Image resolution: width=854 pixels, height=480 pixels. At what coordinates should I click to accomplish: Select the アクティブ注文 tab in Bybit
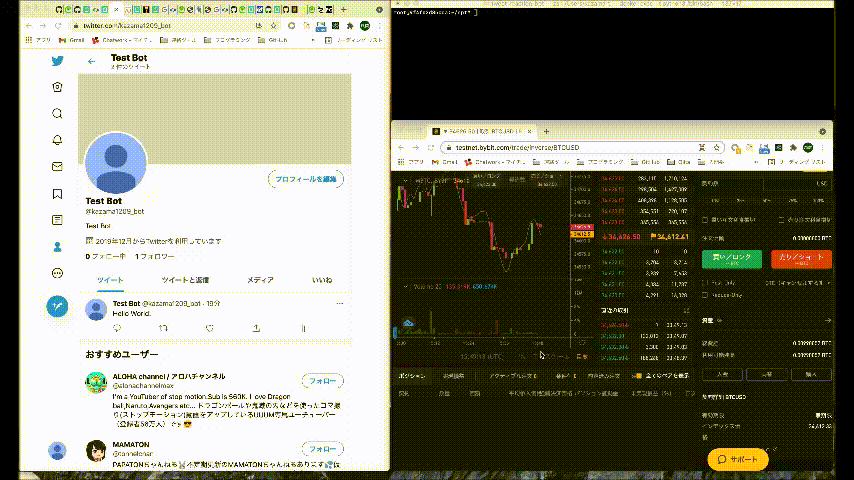[513, 376]
